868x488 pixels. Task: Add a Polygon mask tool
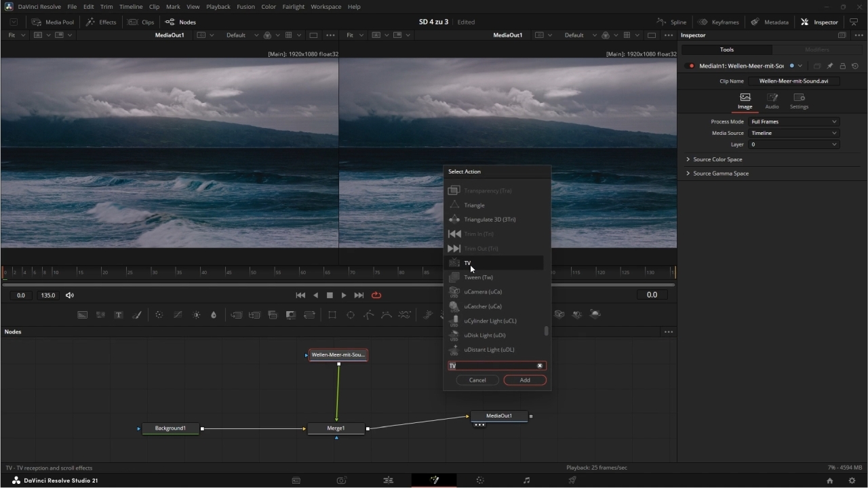[x=368, y=314]
